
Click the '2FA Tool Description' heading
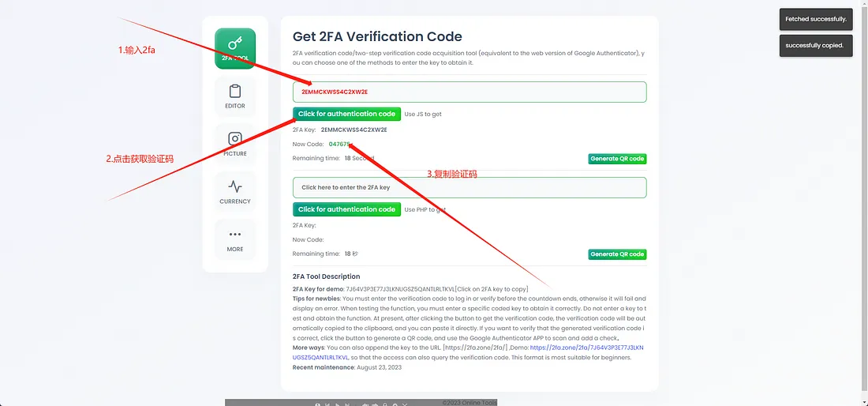click(x=326, y=276)
